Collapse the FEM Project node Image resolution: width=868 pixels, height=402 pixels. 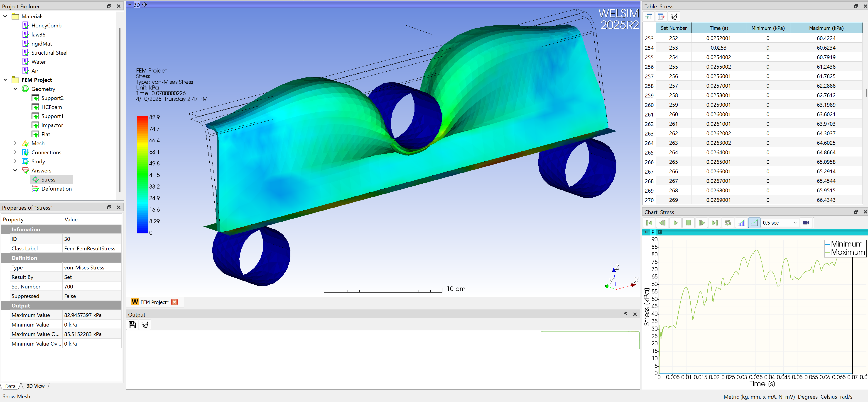[x=5, y=80]
